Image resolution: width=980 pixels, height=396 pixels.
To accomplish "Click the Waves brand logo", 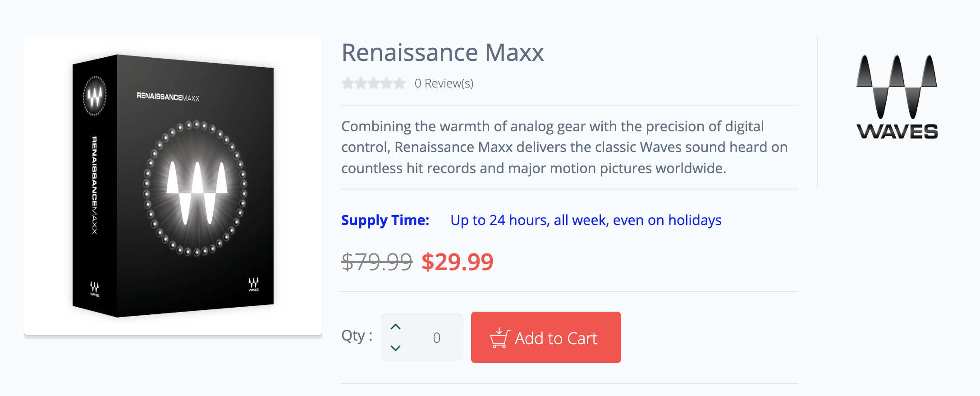I will [897, 97].
